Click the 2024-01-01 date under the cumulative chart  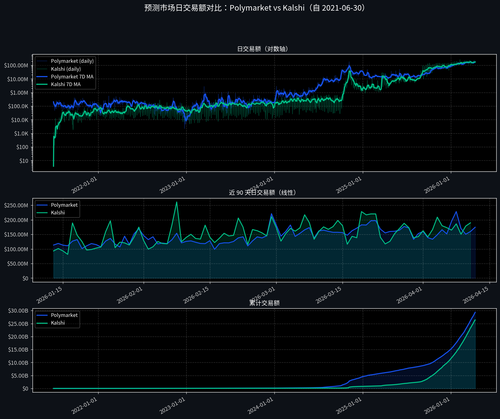[261, 406]
